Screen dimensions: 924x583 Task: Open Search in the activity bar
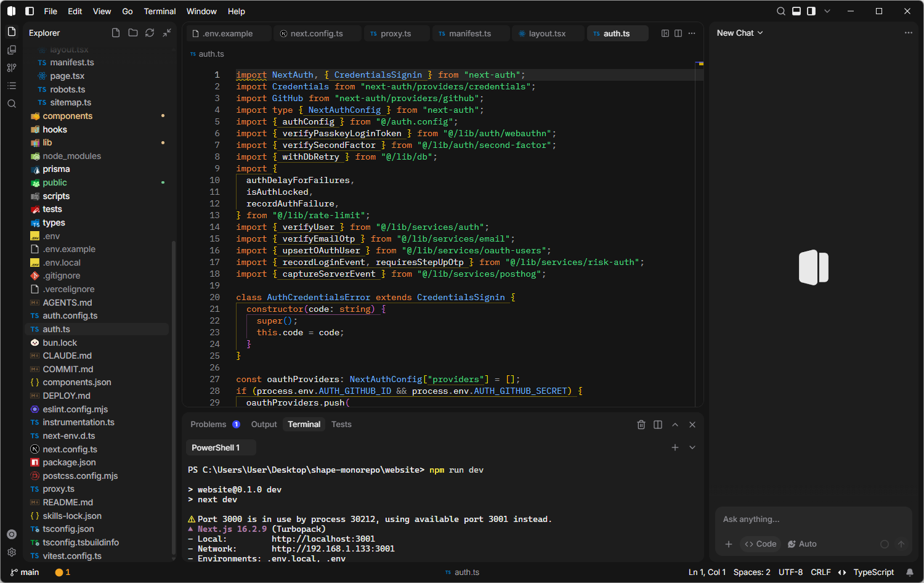pyautogui.click(x=12, y=104)
